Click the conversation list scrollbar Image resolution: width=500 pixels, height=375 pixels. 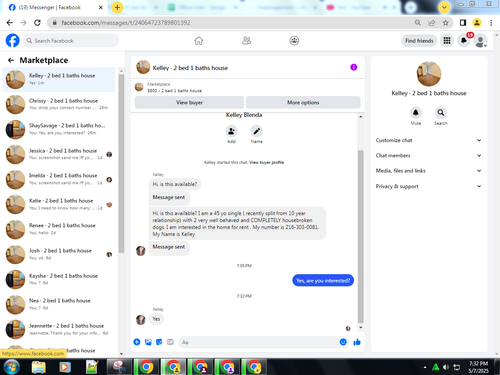(121, 163)
